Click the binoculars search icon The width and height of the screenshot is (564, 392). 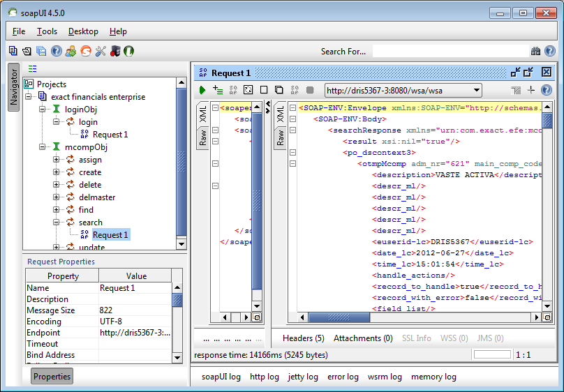pos(535,51)
